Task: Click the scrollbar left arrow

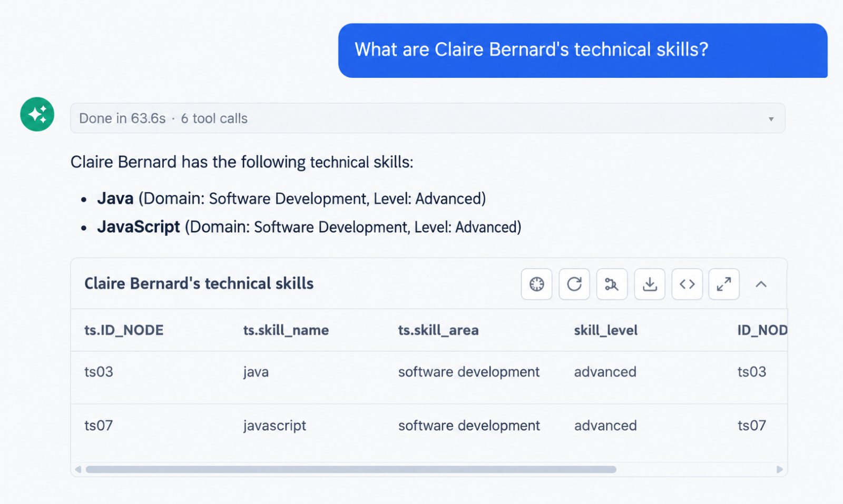Action: 78,469
